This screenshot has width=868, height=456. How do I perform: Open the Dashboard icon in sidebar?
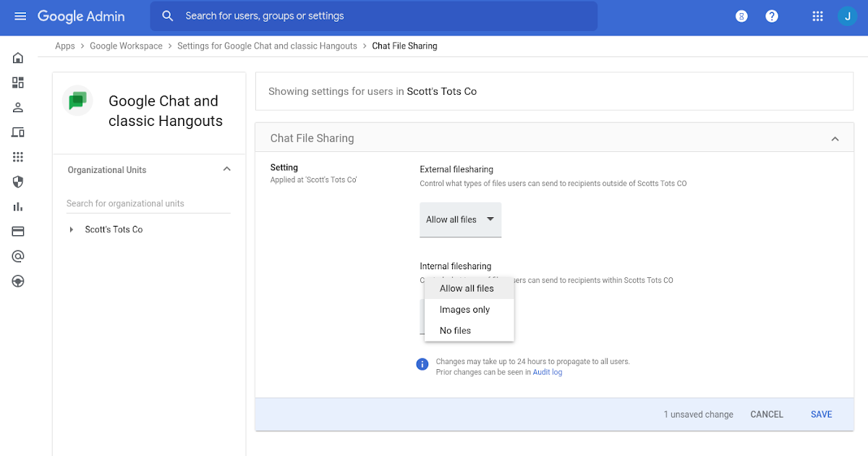18,83
